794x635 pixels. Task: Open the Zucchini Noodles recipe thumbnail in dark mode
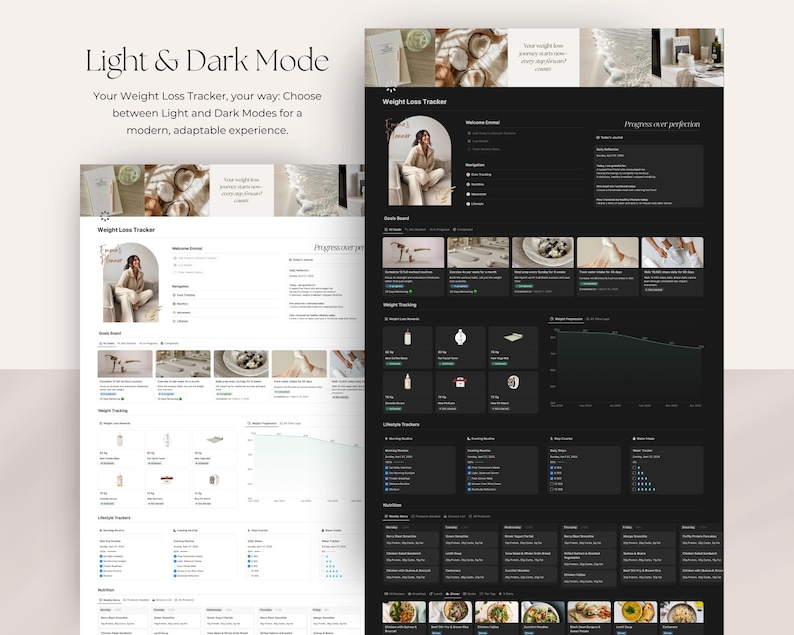543,612
